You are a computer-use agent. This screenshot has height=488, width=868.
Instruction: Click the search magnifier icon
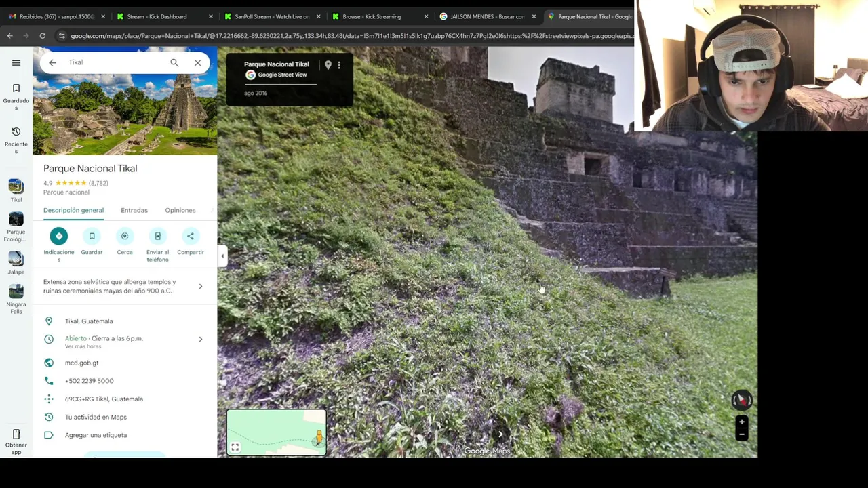(x=174, y=62)
